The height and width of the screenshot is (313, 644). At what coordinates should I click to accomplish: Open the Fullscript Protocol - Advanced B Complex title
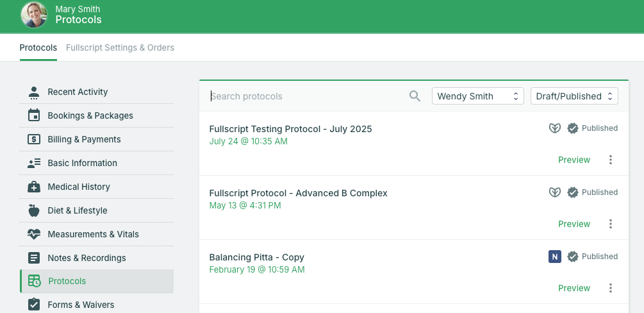pyautogui.click(x=298, y=193)
